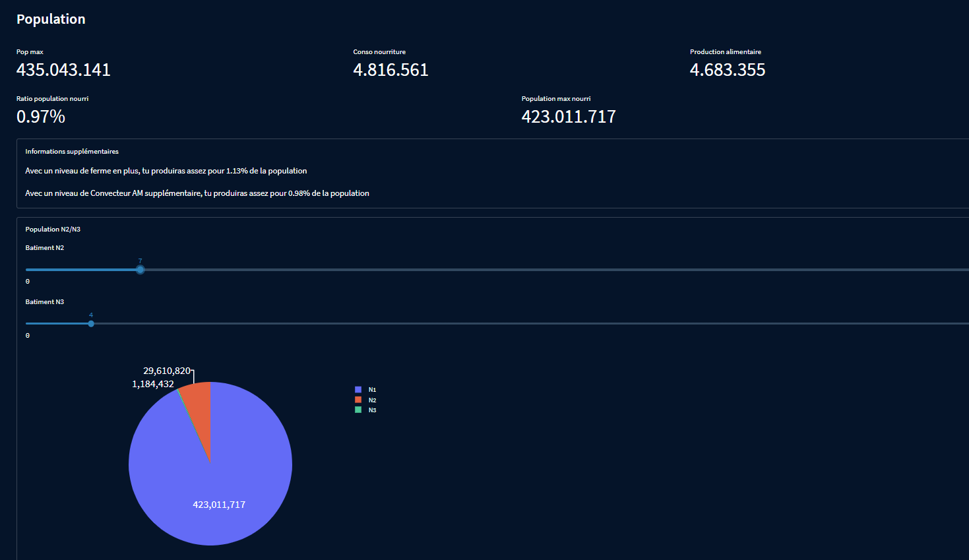
Task: Click the Ratio population nourri label
Action: (52, 99)
